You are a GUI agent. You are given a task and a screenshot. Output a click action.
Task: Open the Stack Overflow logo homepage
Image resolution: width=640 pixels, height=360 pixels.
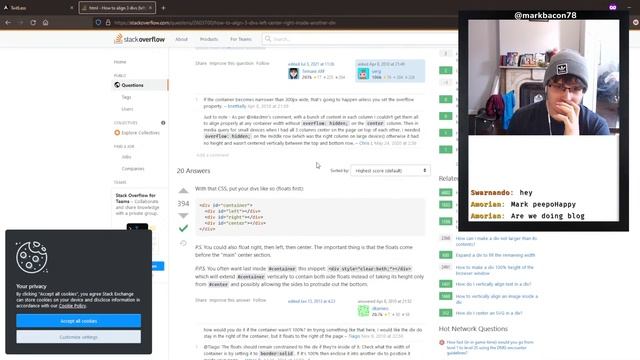click(x=139, y=39)
